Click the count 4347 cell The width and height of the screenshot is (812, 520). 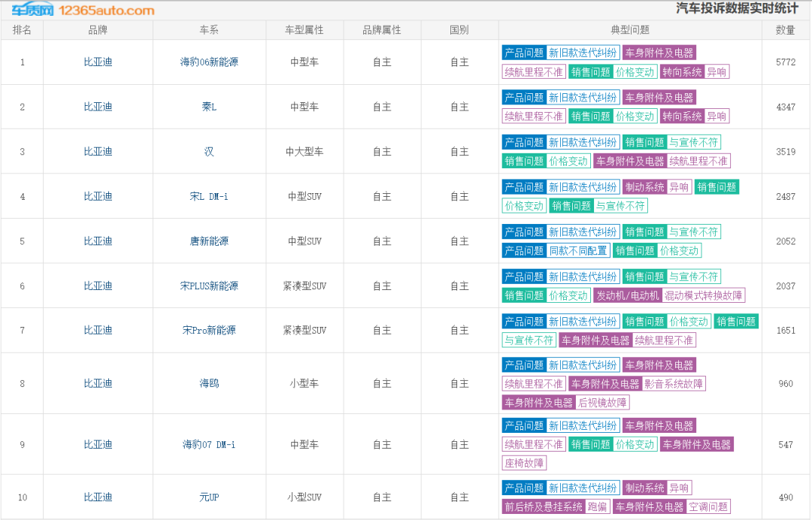786,107
